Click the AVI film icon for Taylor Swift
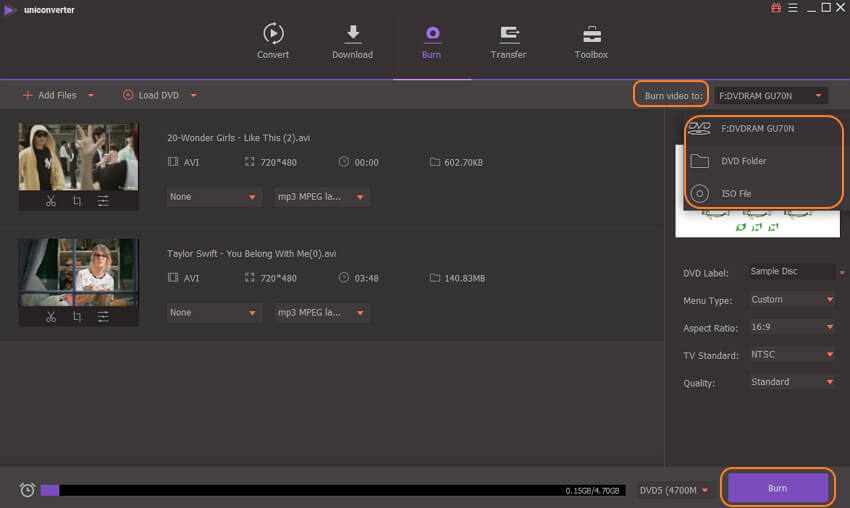This screenshot has height=508, width=850. (173, 278)
